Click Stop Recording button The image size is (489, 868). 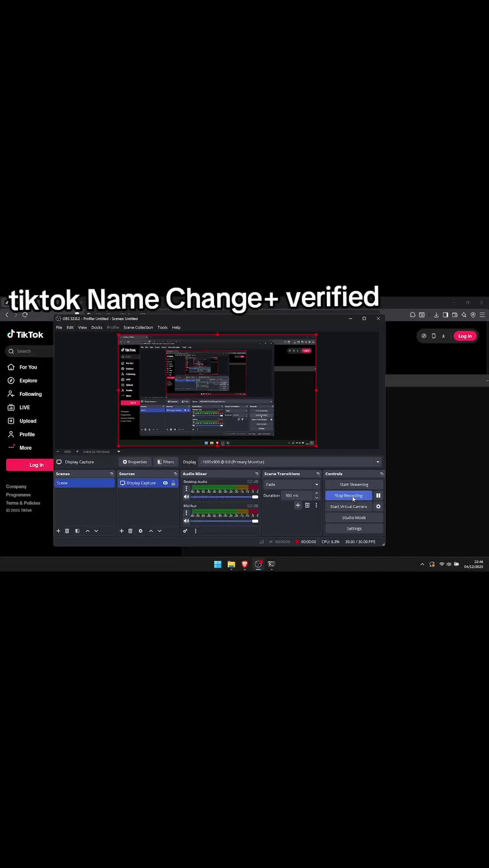[x=348, y=496]
